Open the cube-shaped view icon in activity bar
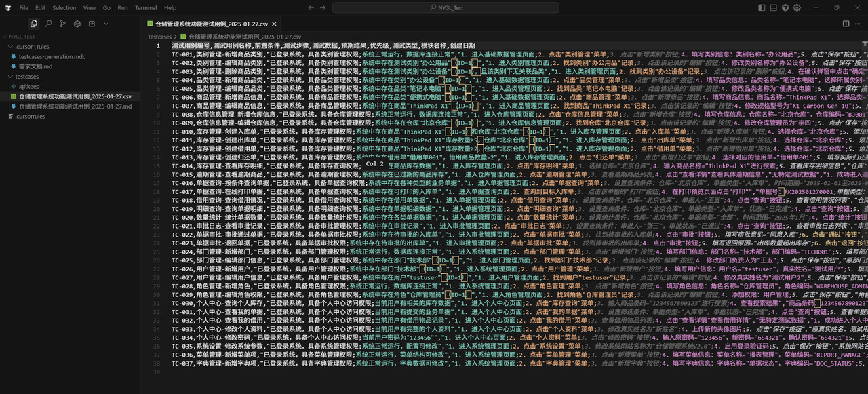 click(77, 24)
